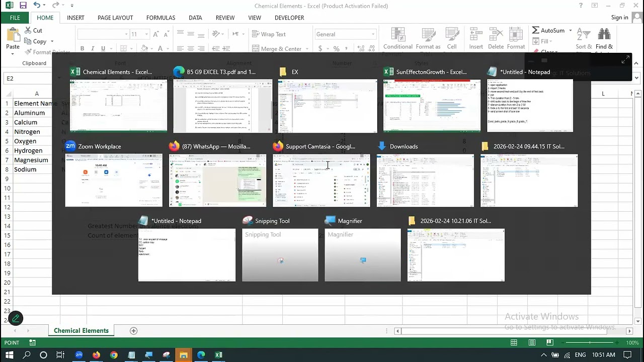Screen dimensions: 644x362
Task: Switch to the INSERT ribbon tab
Action: pos(75,18)
